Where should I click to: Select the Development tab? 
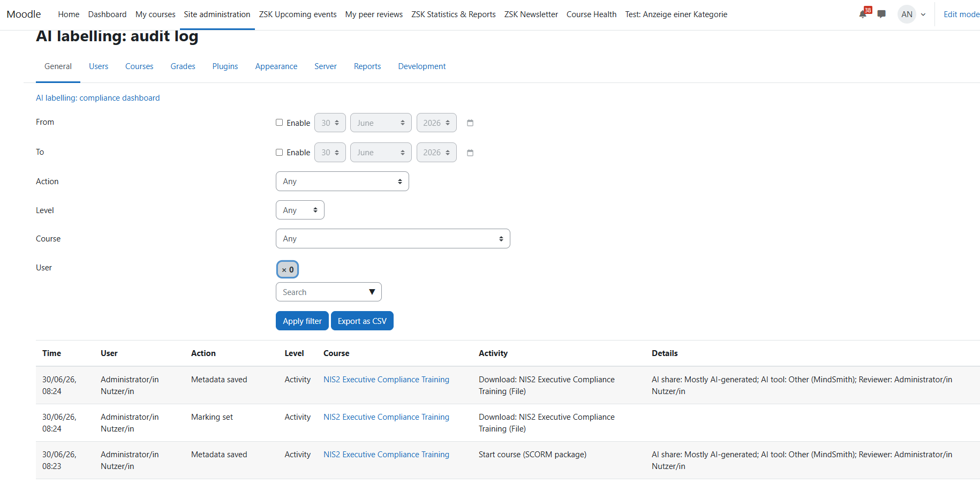tap(422, 66)
